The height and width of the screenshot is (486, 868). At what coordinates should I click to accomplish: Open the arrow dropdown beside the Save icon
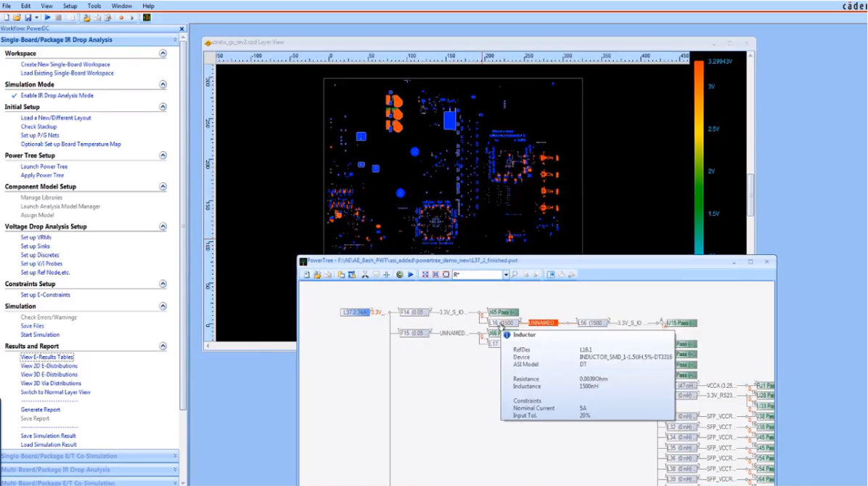(x=36, y=17)
